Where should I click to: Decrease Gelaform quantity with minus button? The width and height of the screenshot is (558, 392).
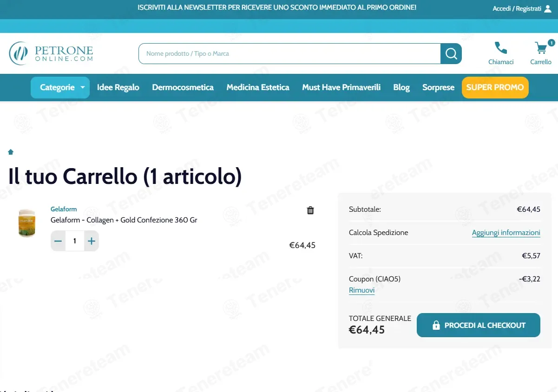point(58,241)
